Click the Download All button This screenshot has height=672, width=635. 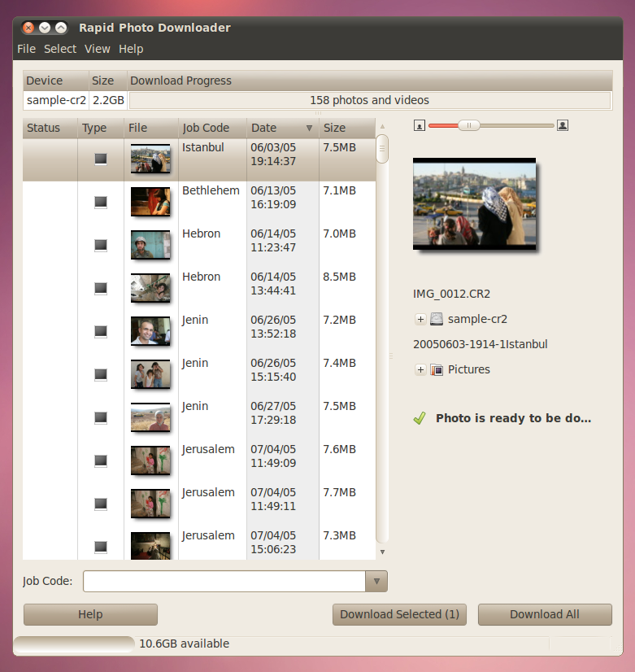[x=545, y=614]
